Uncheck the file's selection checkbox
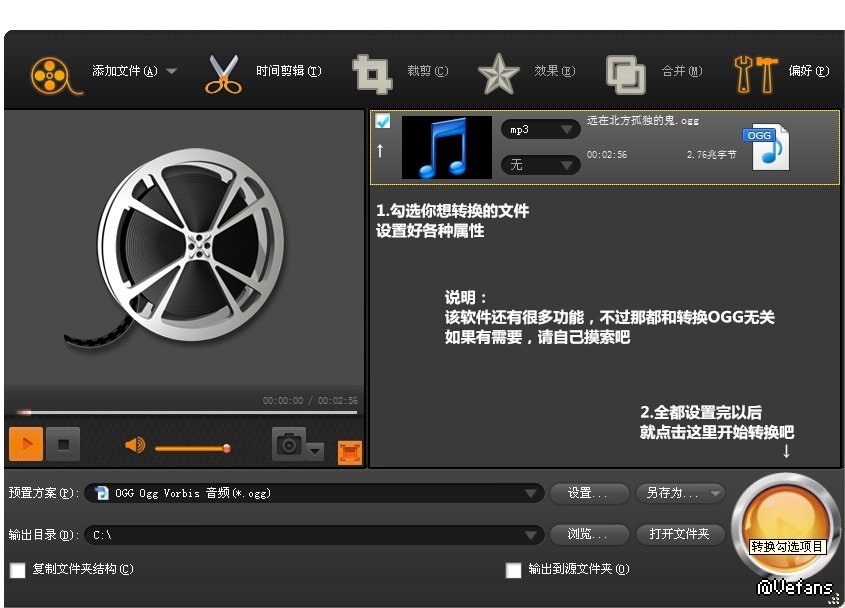 pyautogui.click(x=383, y=121)
